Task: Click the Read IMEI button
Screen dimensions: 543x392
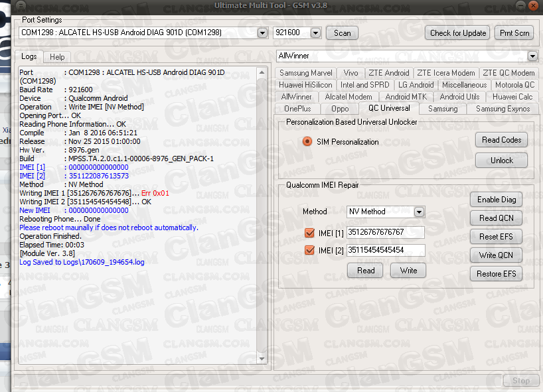Action: click(365, 271)
